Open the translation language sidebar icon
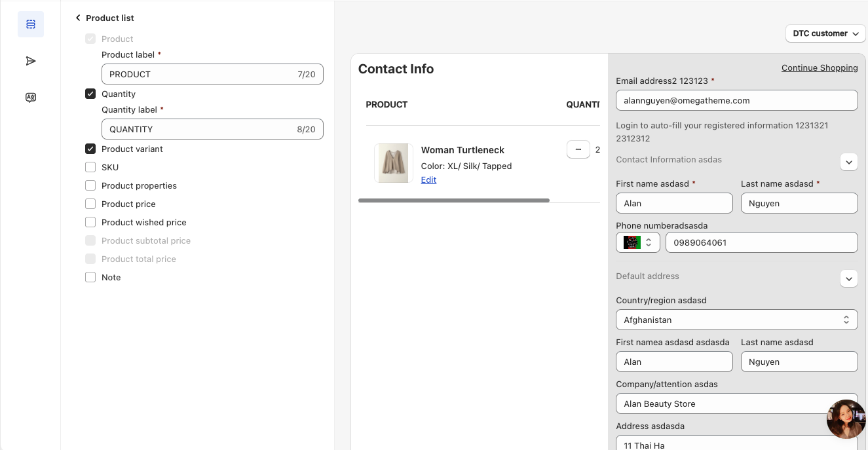 [31, 98]
